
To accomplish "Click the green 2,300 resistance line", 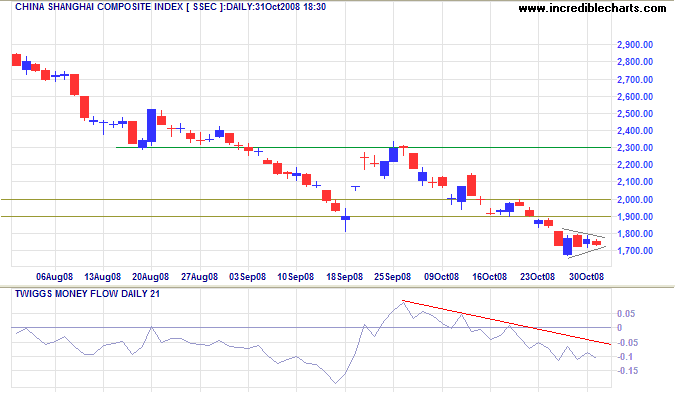I will pos(363,148).
